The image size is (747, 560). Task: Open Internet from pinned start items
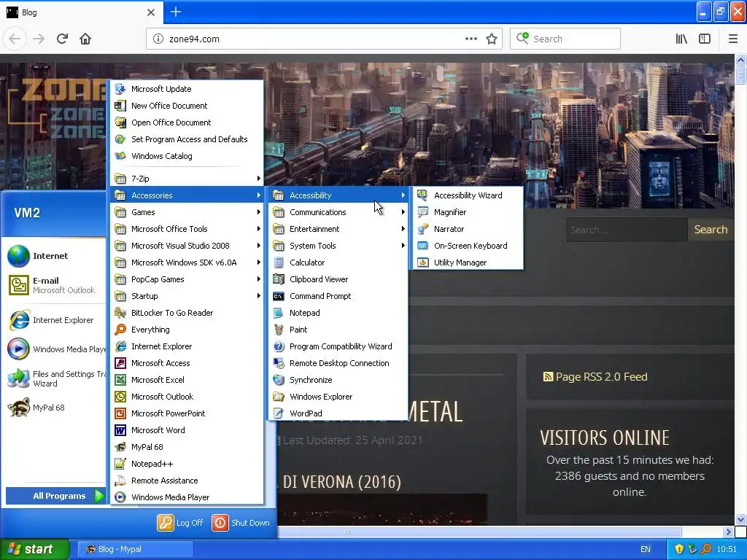tap(53, 256)
